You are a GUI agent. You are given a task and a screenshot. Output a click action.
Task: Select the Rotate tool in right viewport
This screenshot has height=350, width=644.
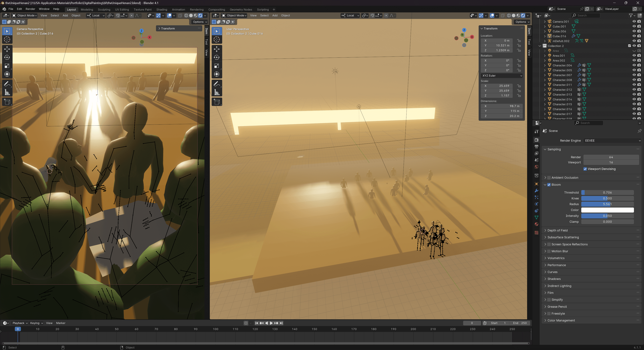217,57
